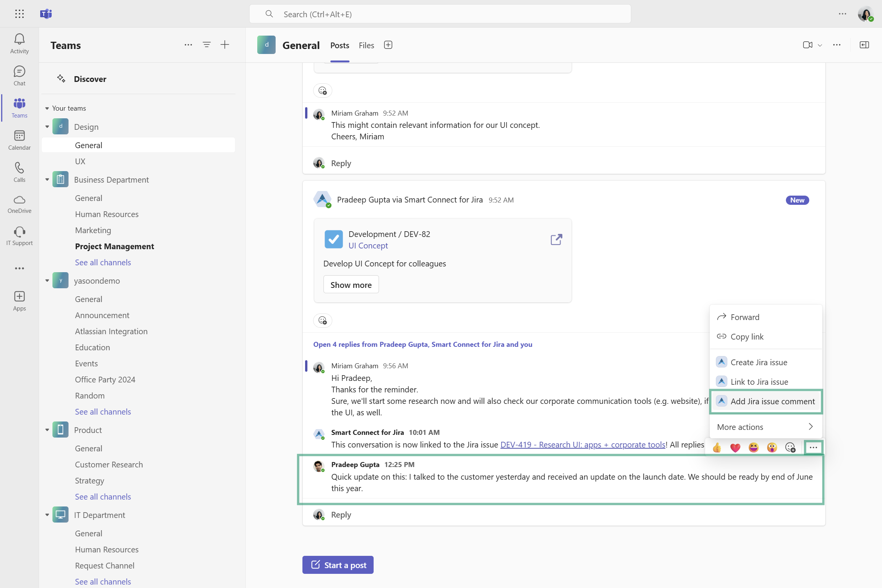
Task: Click into the Search box
Action: point(440,14)
